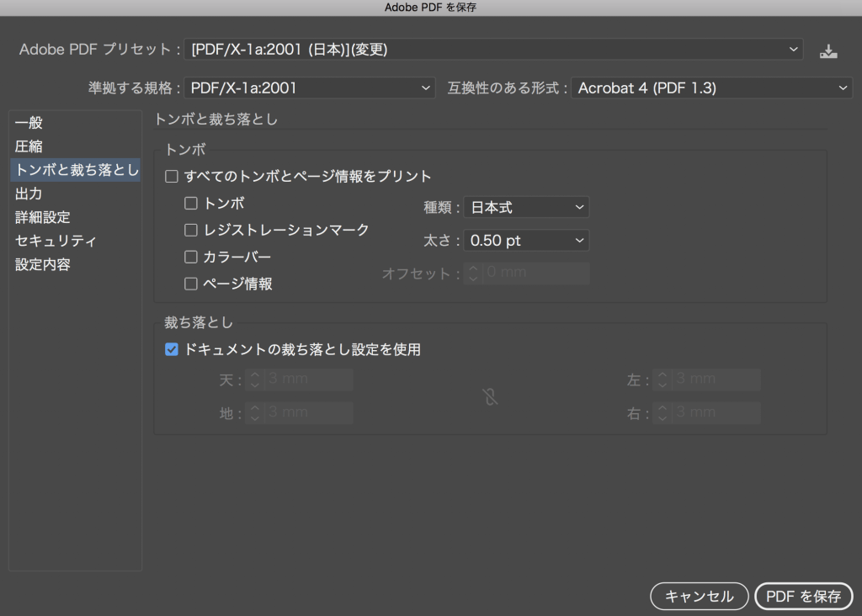Screen dimensions: 862x616
Task: Select the 一般 category
Action: [75, 123]
